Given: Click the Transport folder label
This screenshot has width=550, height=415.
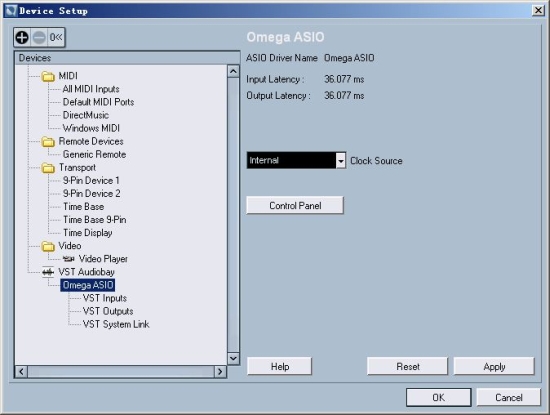Looking at the screenshot, I should tap(77, 168).
